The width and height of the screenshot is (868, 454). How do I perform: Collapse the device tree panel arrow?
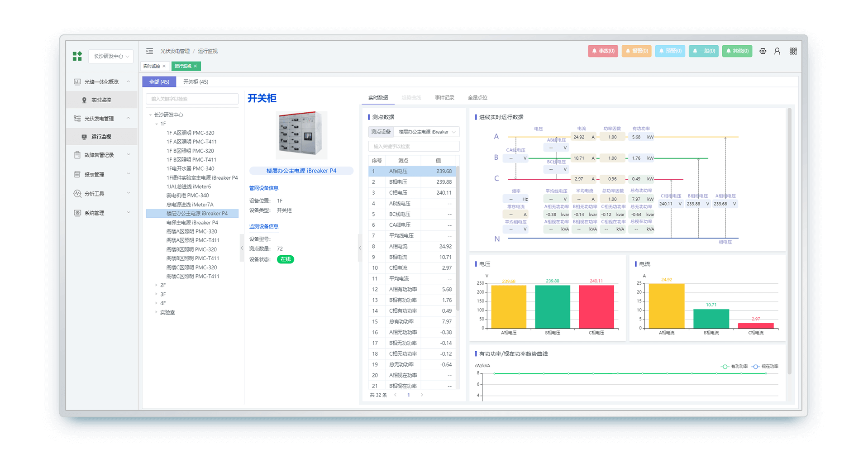point(242,248)
